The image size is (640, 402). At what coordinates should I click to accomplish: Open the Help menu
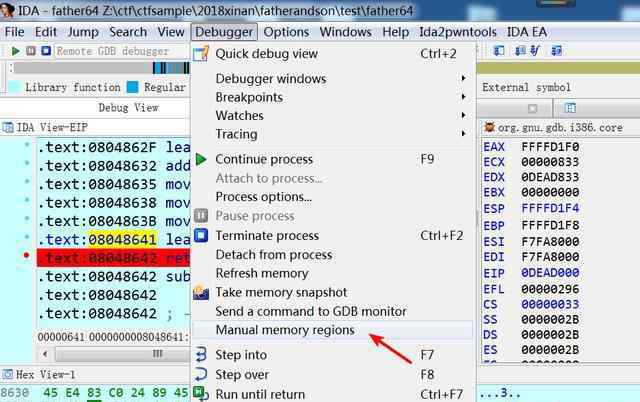[x=395, y=32]
